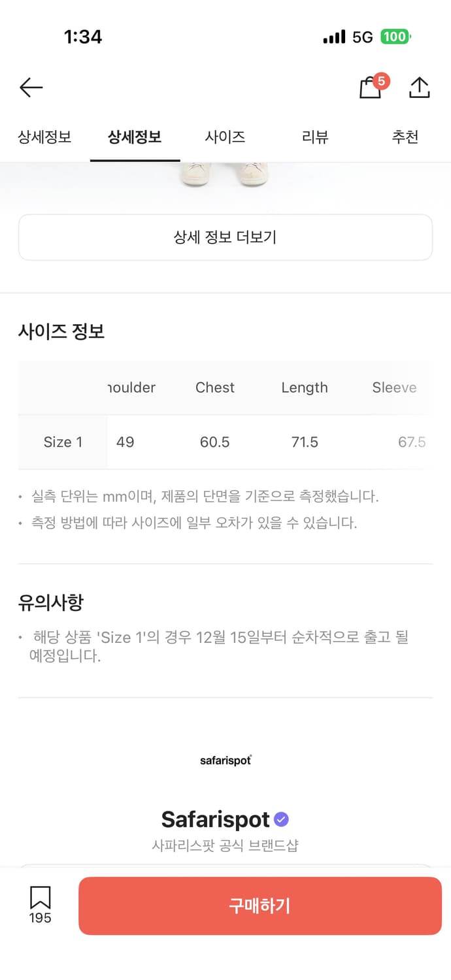Tap the Safarispot verified badge icon
Viewport: 451px width, 980px height.
[x=281, y=819]
